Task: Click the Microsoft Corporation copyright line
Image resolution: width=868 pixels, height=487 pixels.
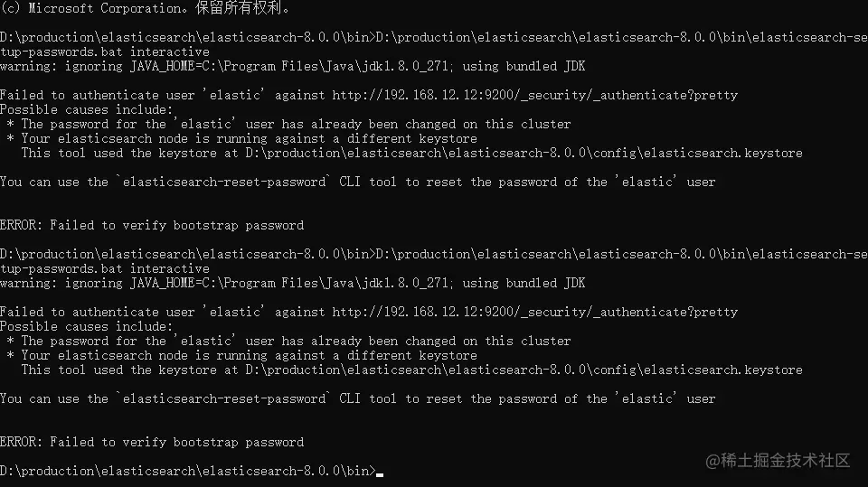Action: tap(146, 8)
